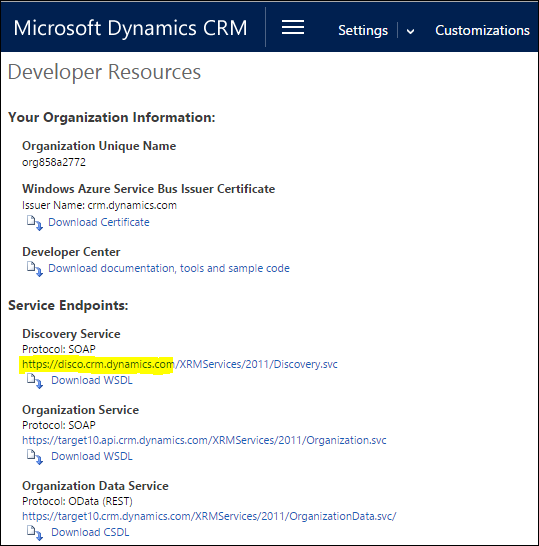Open the Download CSDL link
This screenshot has width=539, height=546.
pos(90,532)
